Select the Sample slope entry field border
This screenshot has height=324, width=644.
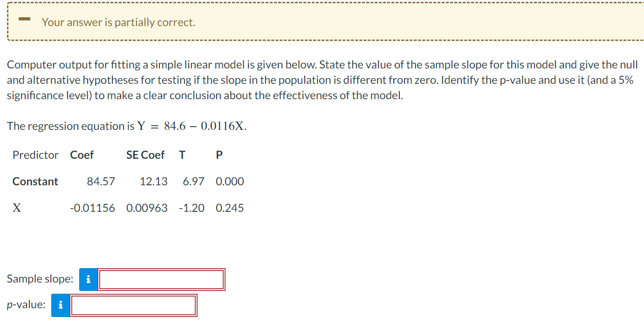tap(162, 279)
